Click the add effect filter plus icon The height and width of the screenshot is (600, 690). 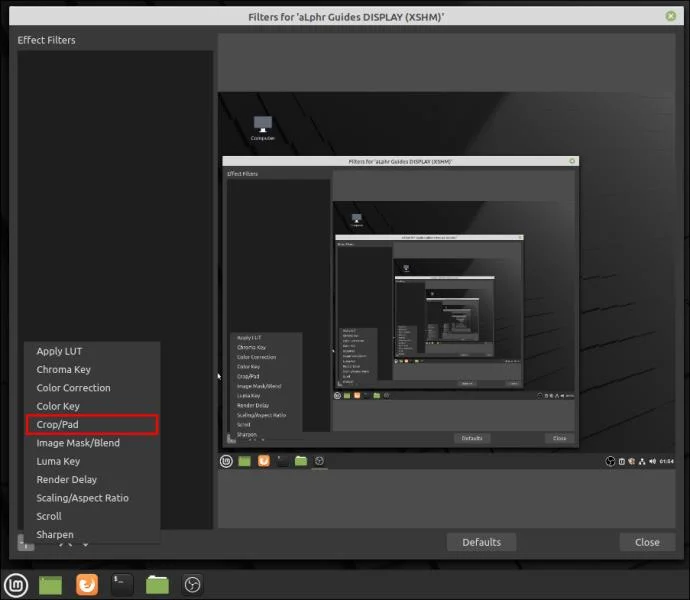[25, 543]
